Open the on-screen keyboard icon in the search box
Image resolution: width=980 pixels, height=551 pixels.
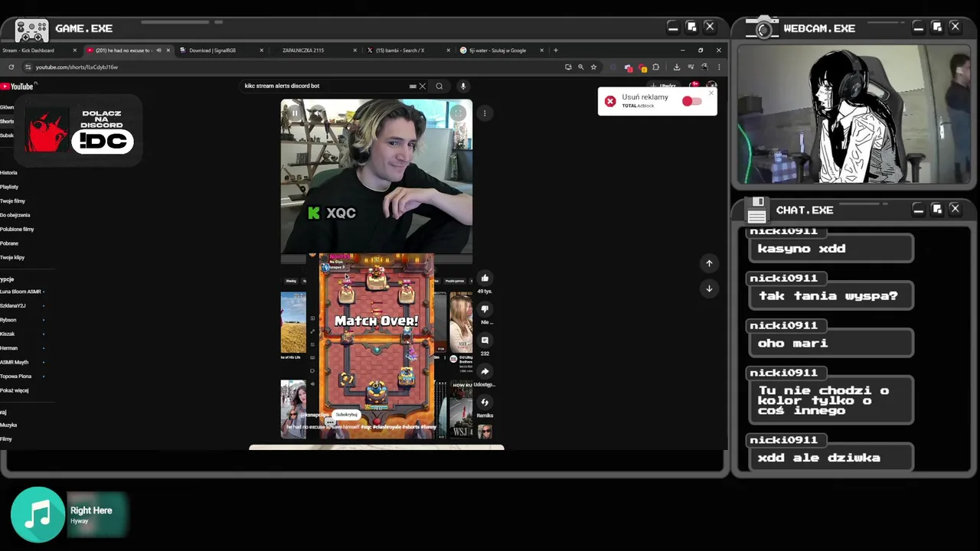click(x=413, y=86)
